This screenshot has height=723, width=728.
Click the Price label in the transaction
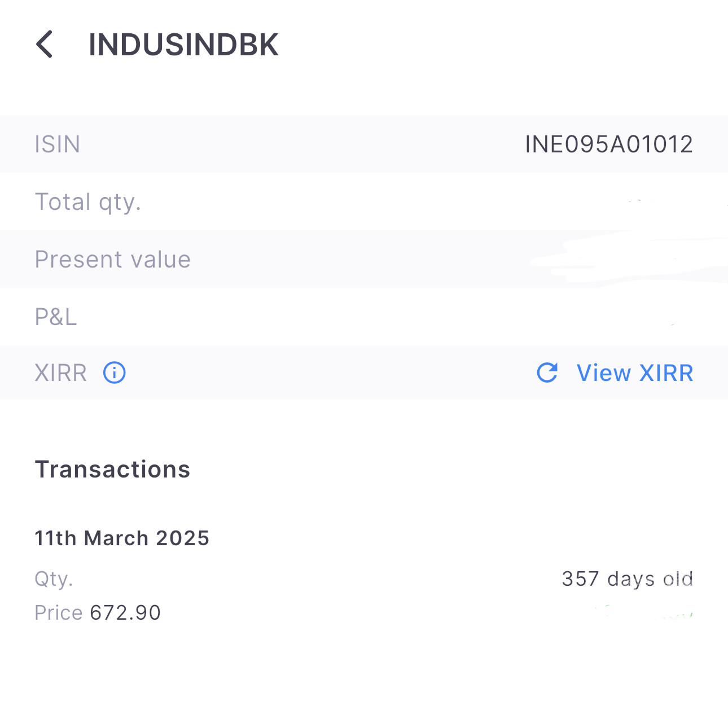(59, 613)
